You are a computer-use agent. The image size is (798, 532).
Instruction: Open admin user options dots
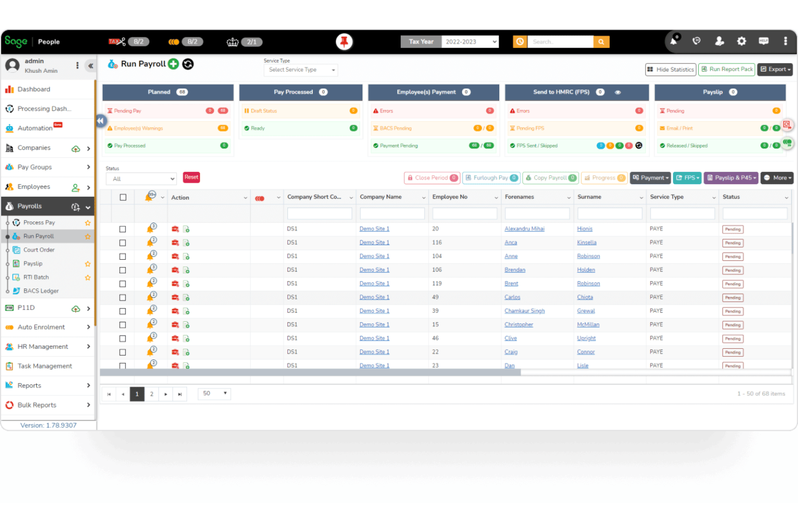[78, 65]
